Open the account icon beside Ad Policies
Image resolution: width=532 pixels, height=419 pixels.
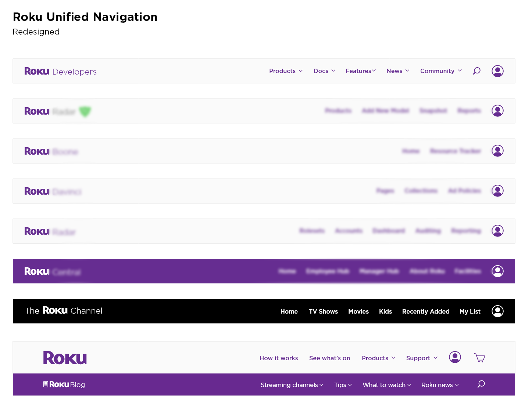[497, 191]
